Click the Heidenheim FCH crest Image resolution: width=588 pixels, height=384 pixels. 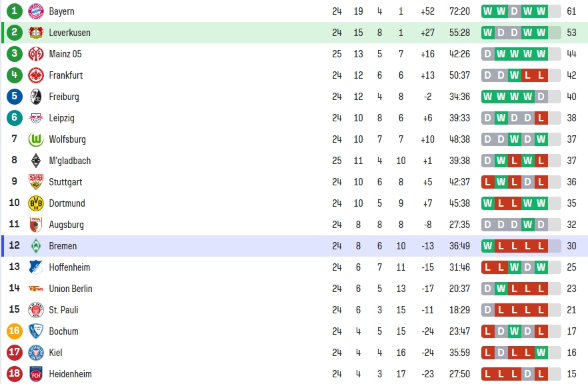pyautogui.click(x=36, y=374)
